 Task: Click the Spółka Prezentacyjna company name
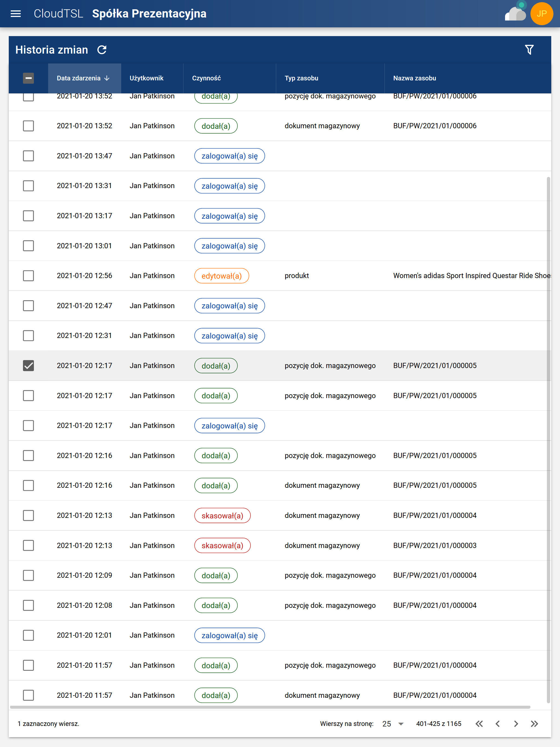tap(149, 13)
